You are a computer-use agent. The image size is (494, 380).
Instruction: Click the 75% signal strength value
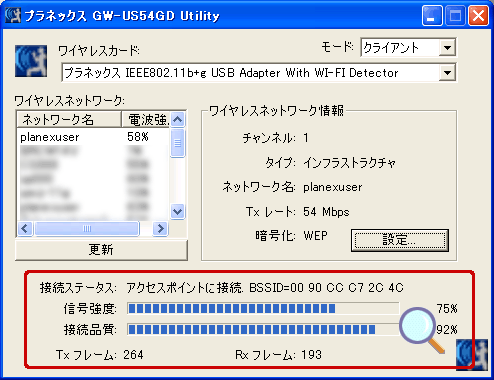click(x=447, y=309)
